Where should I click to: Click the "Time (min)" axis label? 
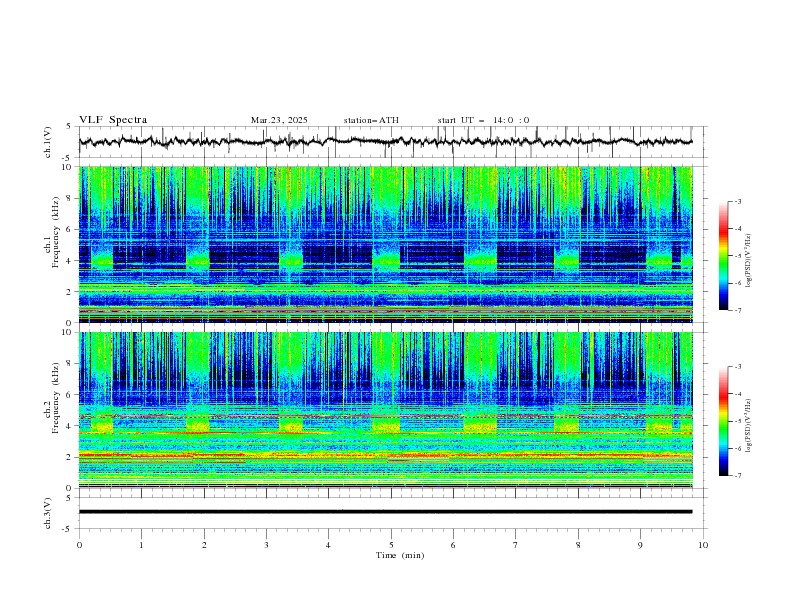[x=400, y=555]
